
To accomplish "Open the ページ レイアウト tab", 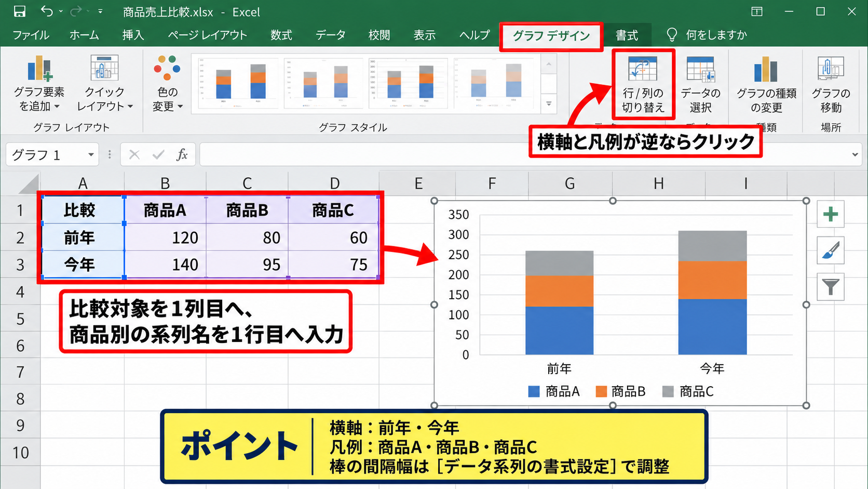I will (207, 35).
